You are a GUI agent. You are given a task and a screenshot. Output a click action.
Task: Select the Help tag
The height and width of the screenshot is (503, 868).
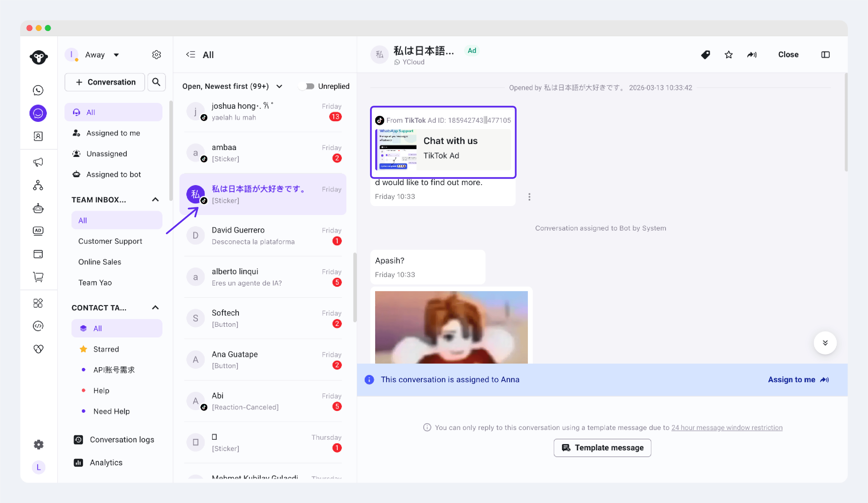(117, 390)
